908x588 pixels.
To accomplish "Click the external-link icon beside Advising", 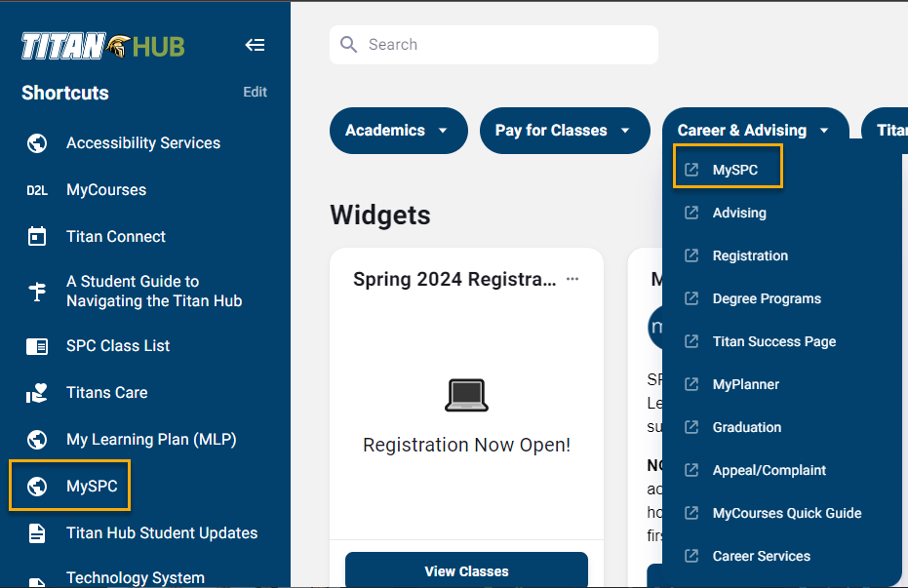I will [691, 213].
